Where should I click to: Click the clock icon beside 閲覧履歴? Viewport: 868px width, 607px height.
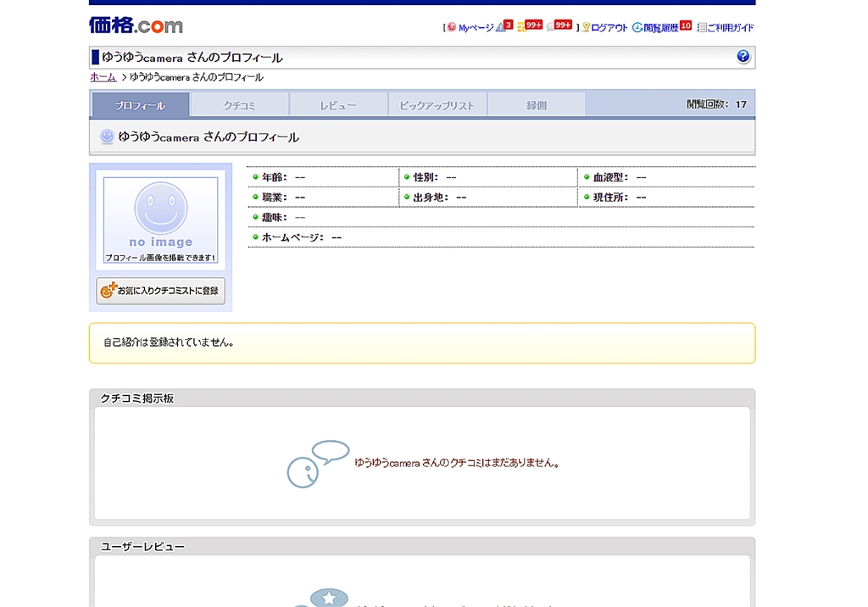[x=637, y=27]
